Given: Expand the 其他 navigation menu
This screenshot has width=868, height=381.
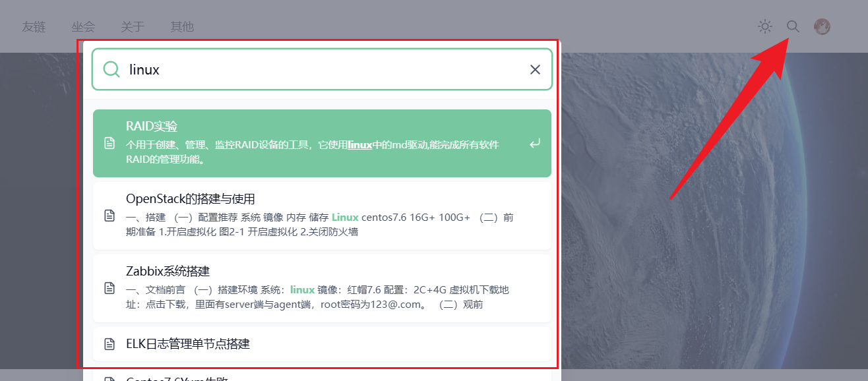Looking at the screenshot, I should pos(182,27).
